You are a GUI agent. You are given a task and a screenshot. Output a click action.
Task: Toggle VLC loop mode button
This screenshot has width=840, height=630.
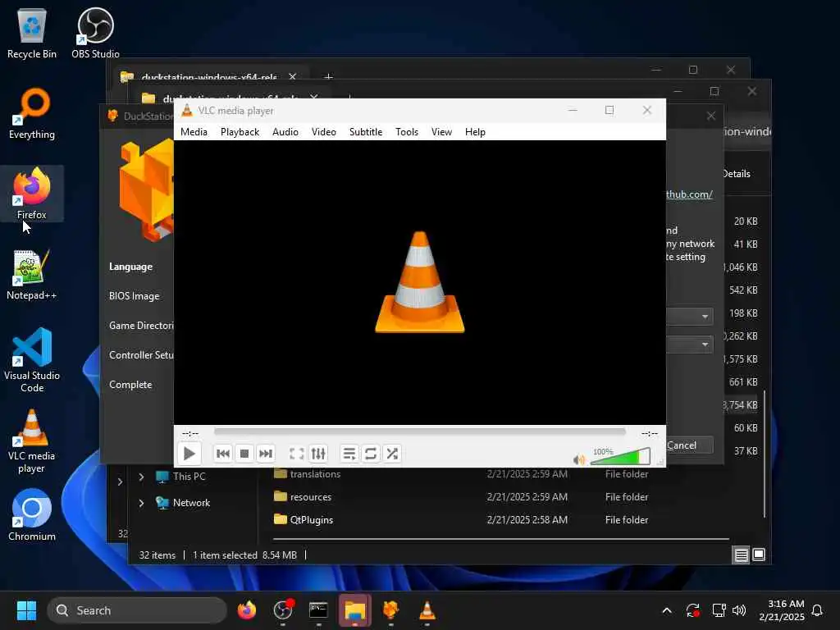coord(370,454)
